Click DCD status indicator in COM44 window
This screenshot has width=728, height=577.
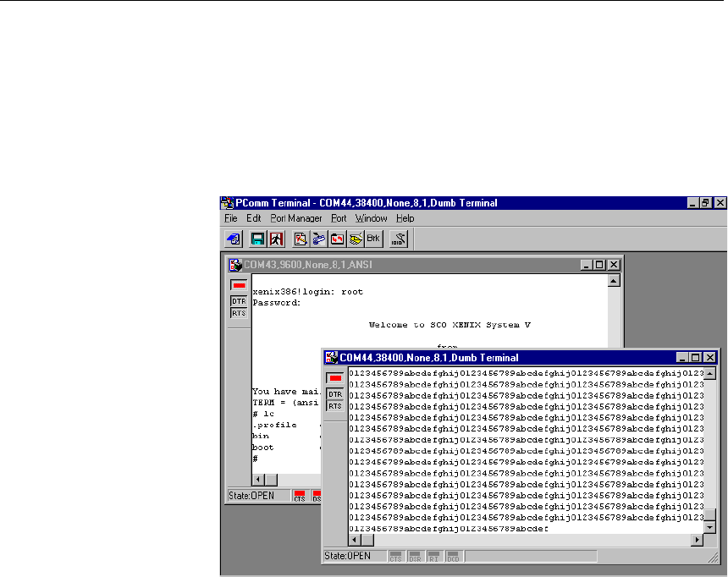point(453,556)
